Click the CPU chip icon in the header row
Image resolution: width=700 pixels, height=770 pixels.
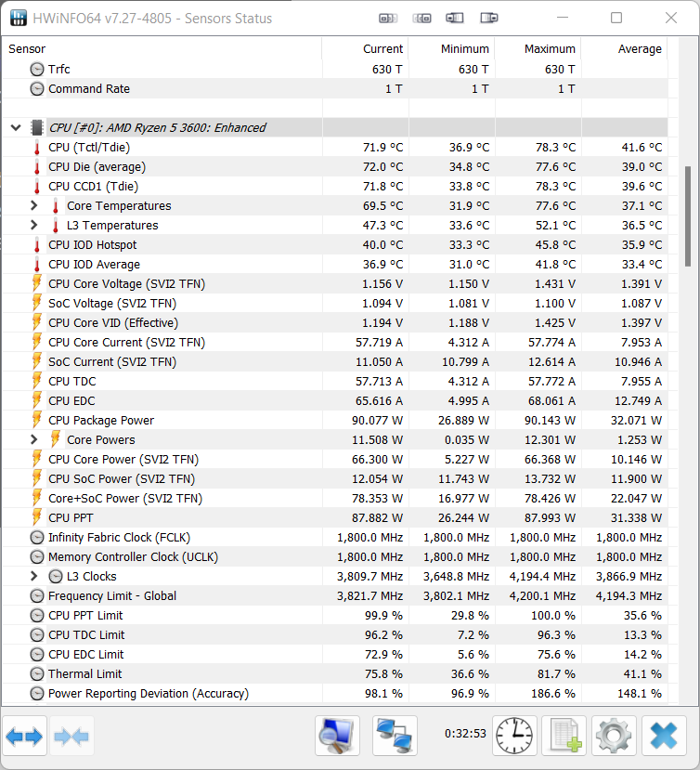[x=37, y=127]
